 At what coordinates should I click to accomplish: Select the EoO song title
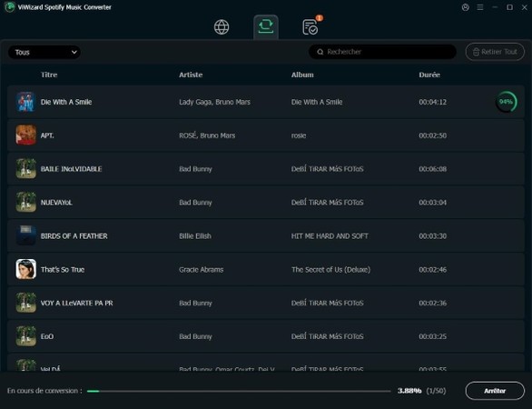[x=47, y=336]
